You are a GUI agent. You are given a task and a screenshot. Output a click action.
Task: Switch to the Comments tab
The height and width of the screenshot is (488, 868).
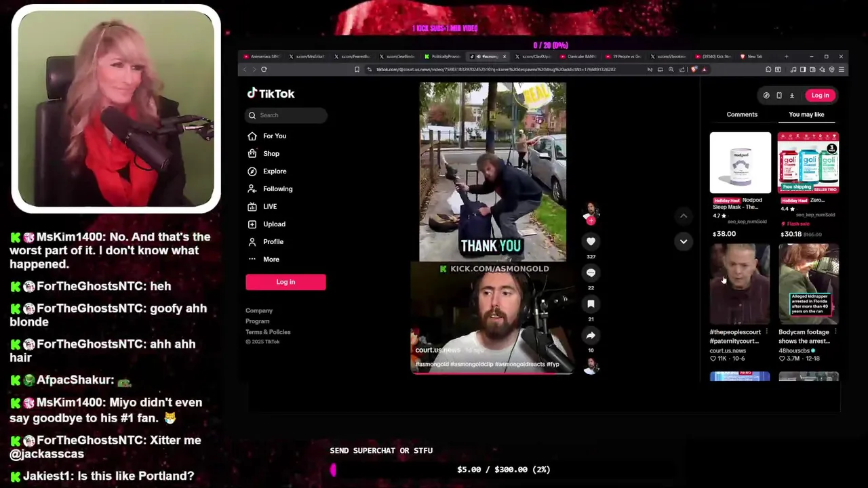(x=742, y=115)
